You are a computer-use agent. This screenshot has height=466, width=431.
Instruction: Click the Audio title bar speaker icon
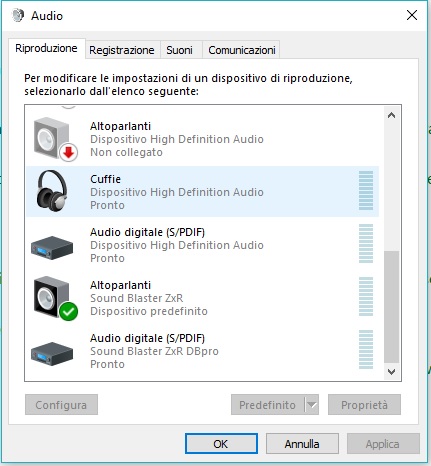[x=18, y=15]
